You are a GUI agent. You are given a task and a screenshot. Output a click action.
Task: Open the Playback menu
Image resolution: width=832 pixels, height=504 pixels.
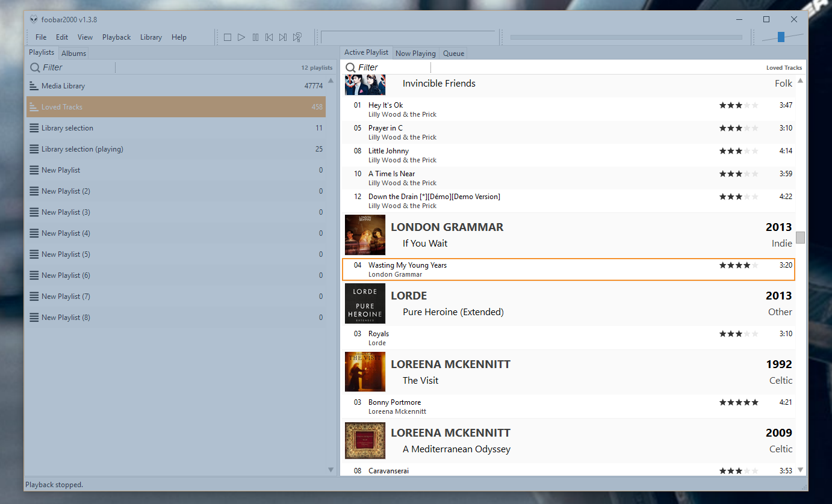pyautogui.click(x=116, y=37)
